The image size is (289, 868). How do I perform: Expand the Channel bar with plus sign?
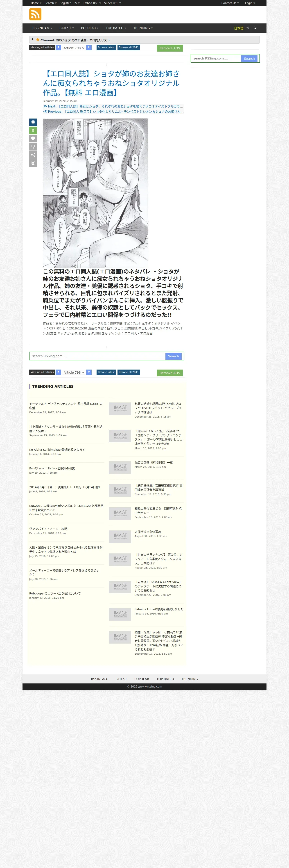point(33,39)
